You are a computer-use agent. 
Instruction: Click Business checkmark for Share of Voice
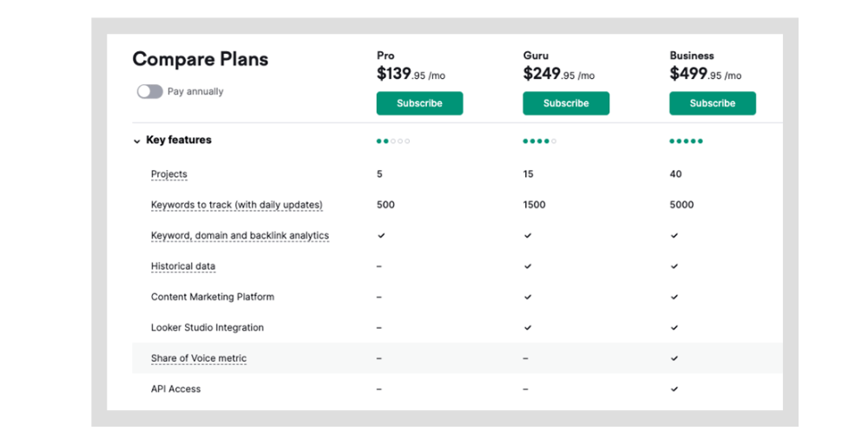pyautogui.click(x=674, y=358)
